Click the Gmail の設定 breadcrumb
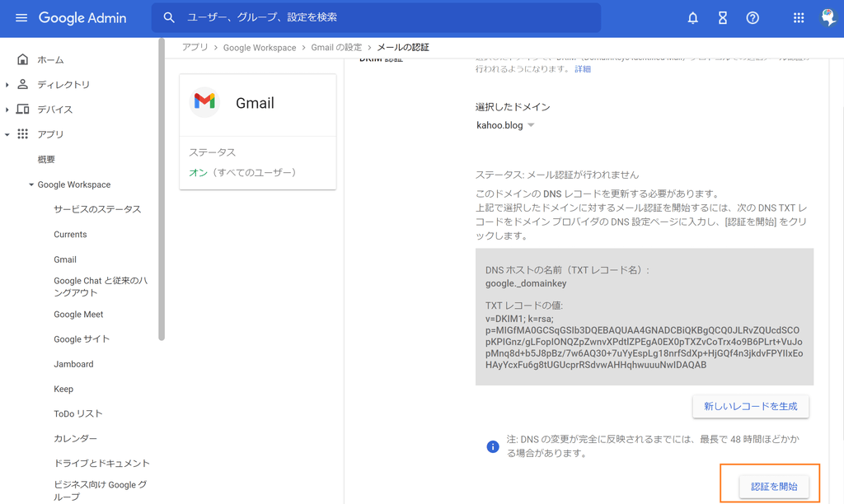 [336, 47]
